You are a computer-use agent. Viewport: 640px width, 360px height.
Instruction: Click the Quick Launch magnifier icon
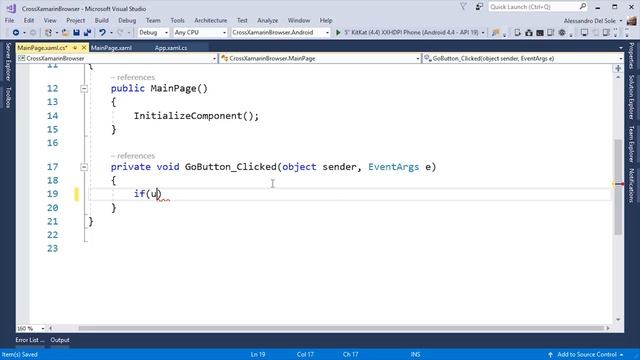click(583, 7)
